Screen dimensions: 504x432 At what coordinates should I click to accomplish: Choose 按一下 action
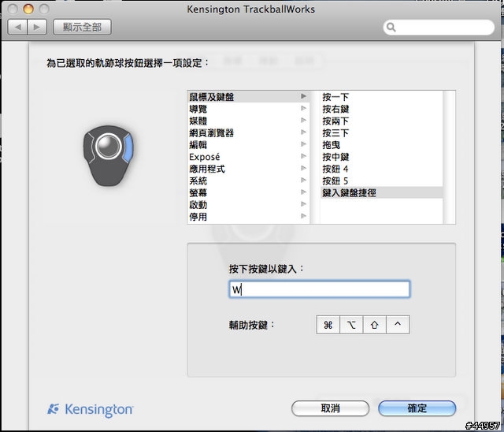pos(381,96)
